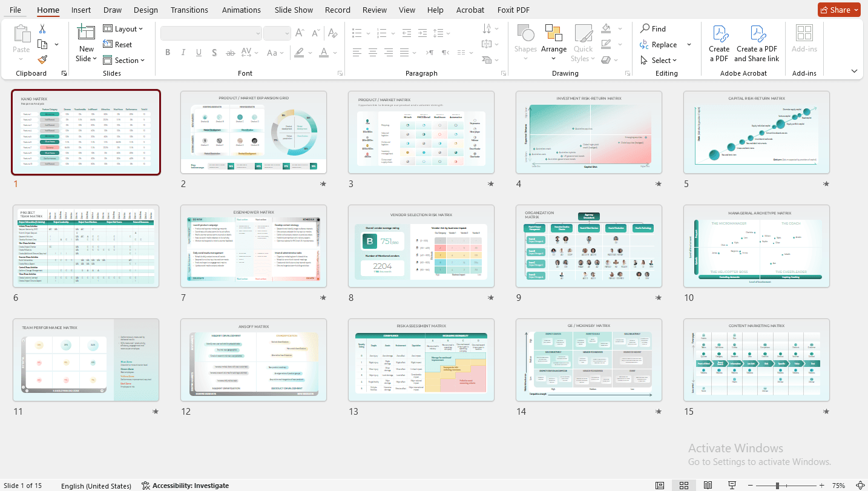Collapse the ribbon with chevron arrow

point(854,71)
